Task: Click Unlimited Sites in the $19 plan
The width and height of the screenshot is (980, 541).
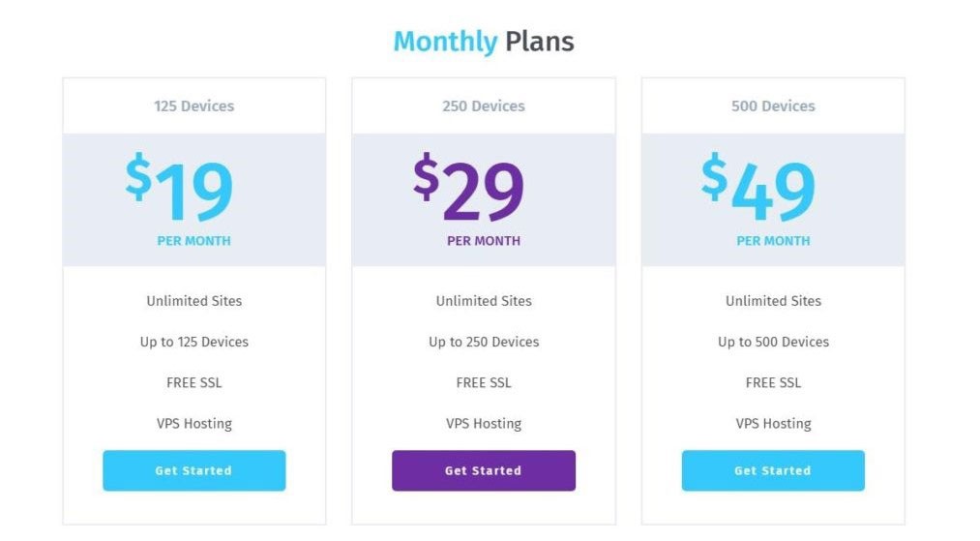Action: [193, 301]
